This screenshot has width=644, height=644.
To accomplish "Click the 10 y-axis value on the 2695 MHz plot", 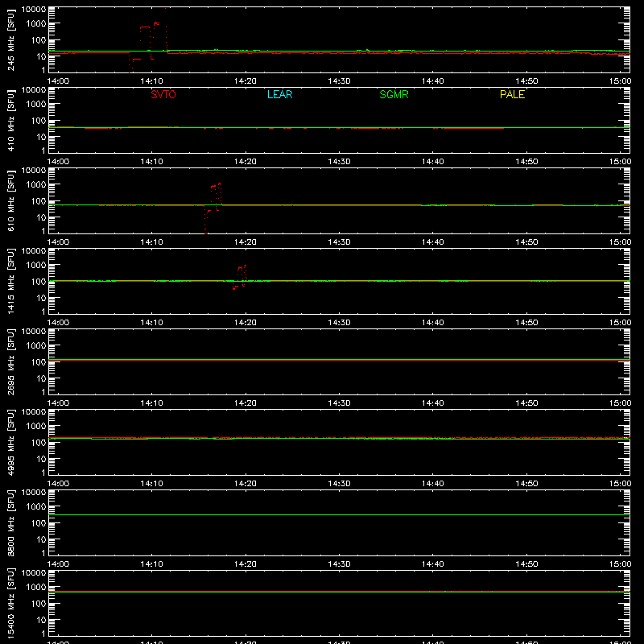I will (41, 378).
